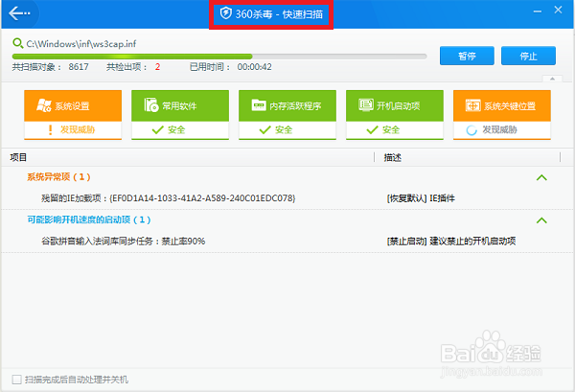The height and width of the screenshot is (392, 575).
Task: Open the 开机启动项 category card
Action: tap(395, 115)
